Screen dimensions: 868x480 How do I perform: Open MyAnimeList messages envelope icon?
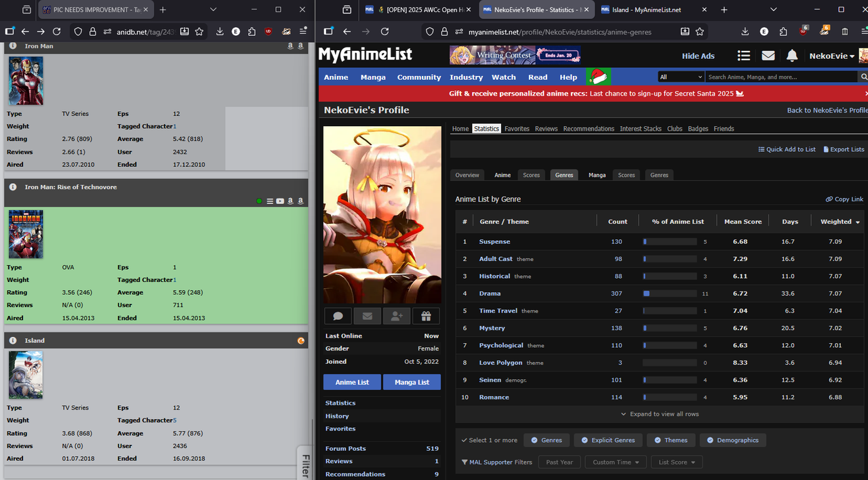tap(768, 56)
